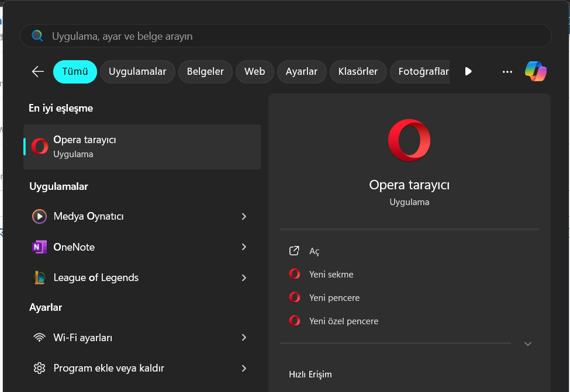Click the search magnifier icon
This screenshot has height=392, width=570.
37,35
